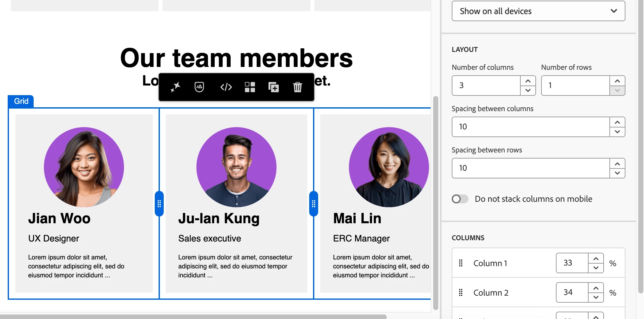Click the Column 1 width field
The width and height of the screenshot is (644, 319).
click(572, 263)
